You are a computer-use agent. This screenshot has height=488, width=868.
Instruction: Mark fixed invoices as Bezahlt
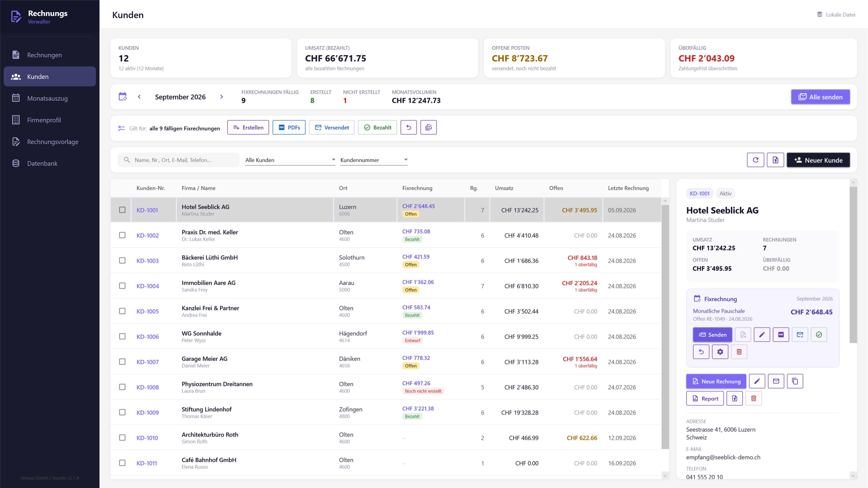377,127
